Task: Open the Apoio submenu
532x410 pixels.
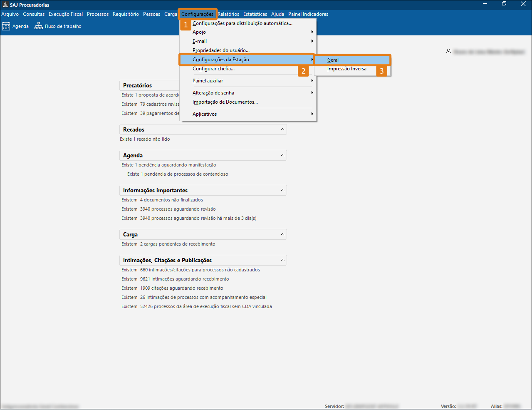Action: click(199, 32)
